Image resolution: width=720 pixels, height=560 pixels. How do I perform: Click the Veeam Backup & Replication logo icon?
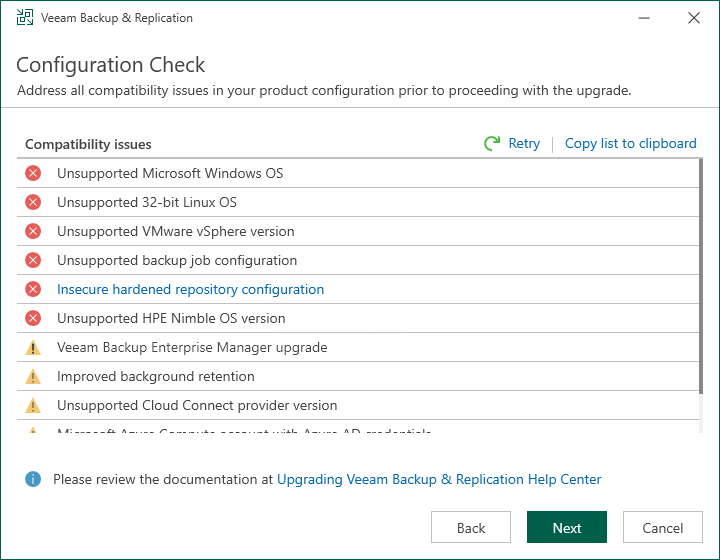(x=25, y=17)
